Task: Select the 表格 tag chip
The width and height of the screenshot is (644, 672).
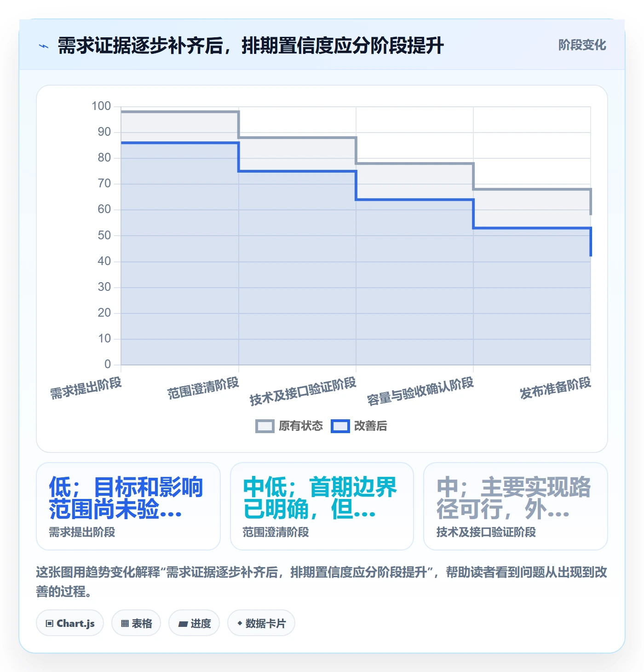Action: click(x=136, y=623)
